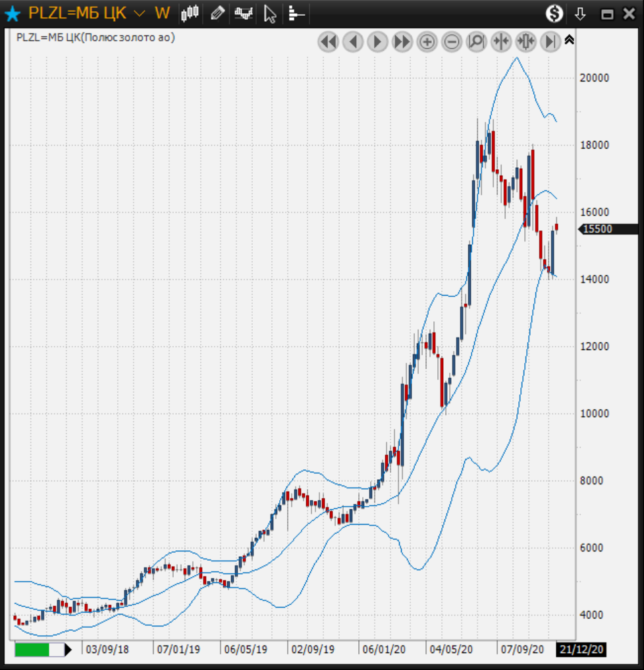
Task: Click the 15500 current price marker
Action: [x=608, y=229]
